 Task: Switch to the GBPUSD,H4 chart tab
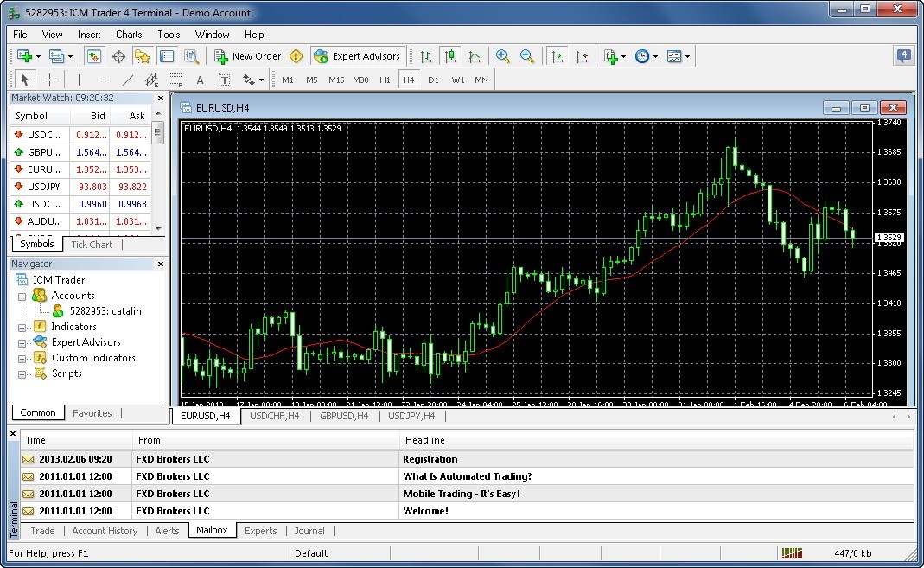344,416
